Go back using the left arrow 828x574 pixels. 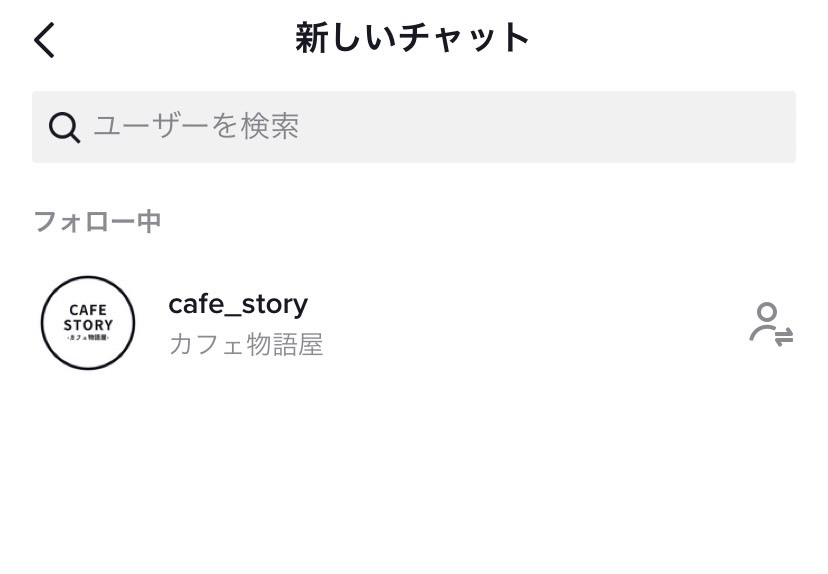point(44,40)
